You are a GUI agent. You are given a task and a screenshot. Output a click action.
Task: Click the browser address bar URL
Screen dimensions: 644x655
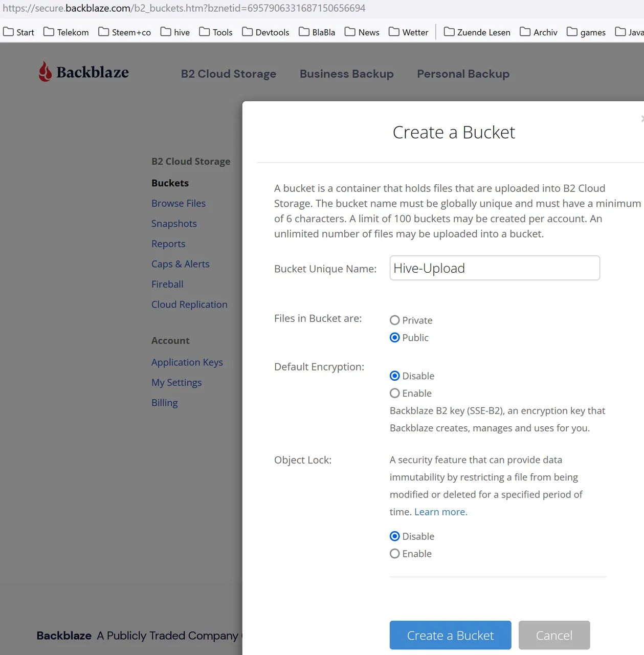click(x=184, y=8)
